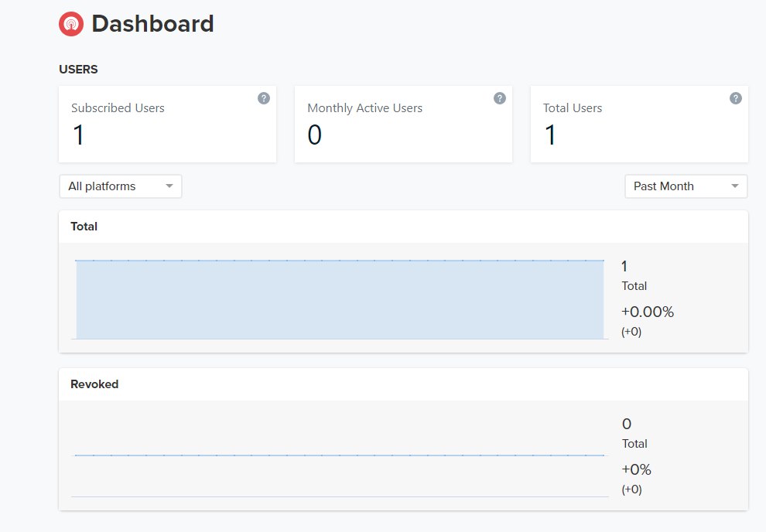Open help tooltip for Total Users
This screenshot has width=766, height=532.
[736, 98]
